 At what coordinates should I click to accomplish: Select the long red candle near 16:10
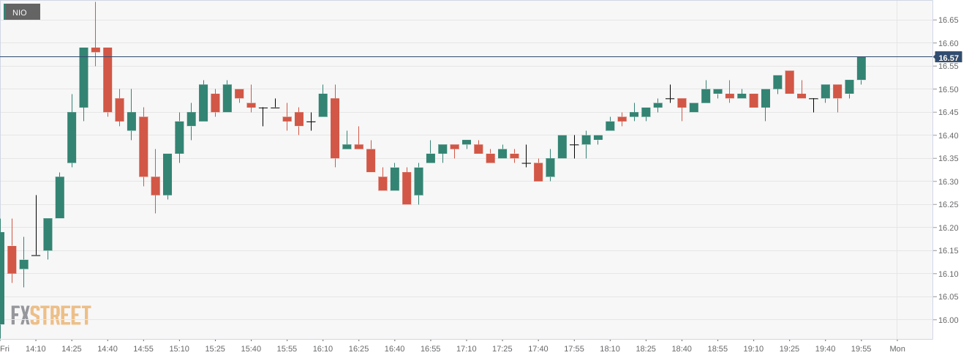tap(335, 128)
